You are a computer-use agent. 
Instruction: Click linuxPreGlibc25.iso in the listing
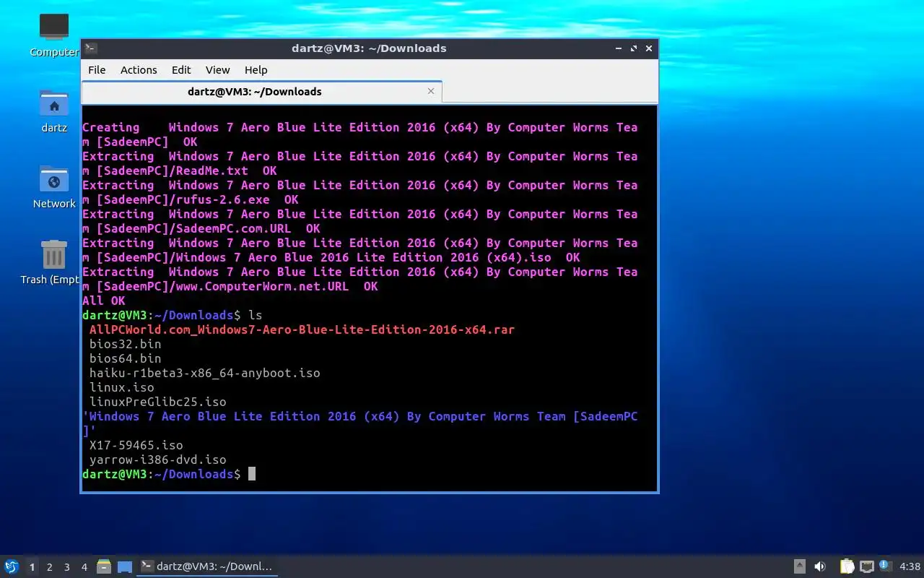click(157, 402)
